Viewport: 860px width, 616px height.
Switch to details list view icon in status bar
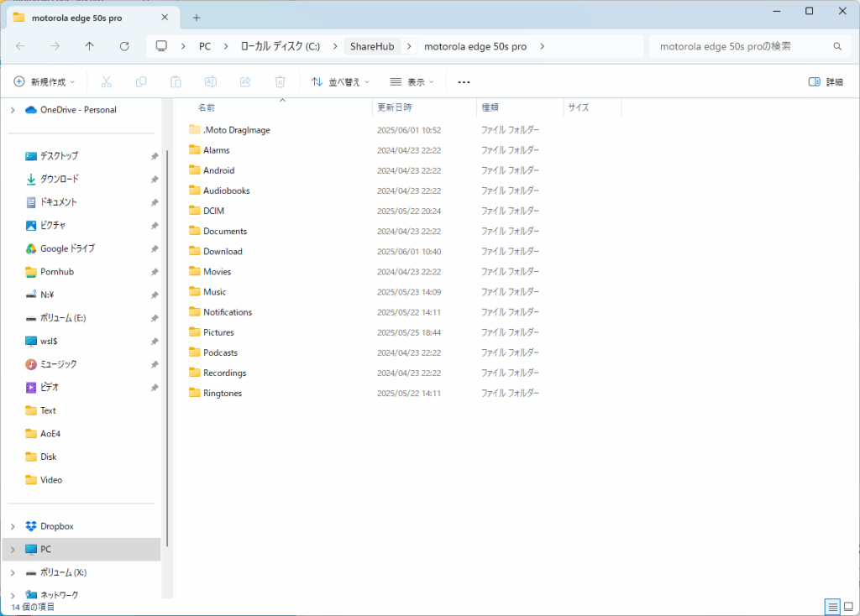(x=832, y=607)
